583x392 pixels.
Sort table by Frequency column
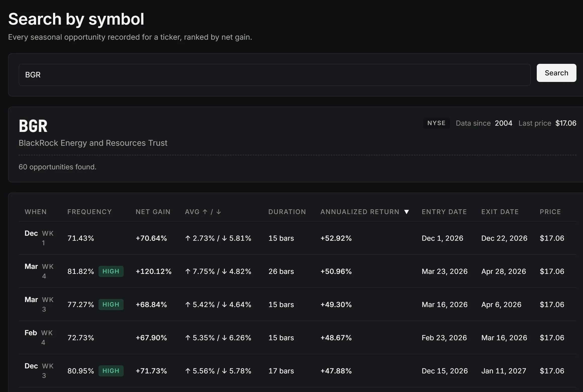pyautogui.click(x=89, y=212)
